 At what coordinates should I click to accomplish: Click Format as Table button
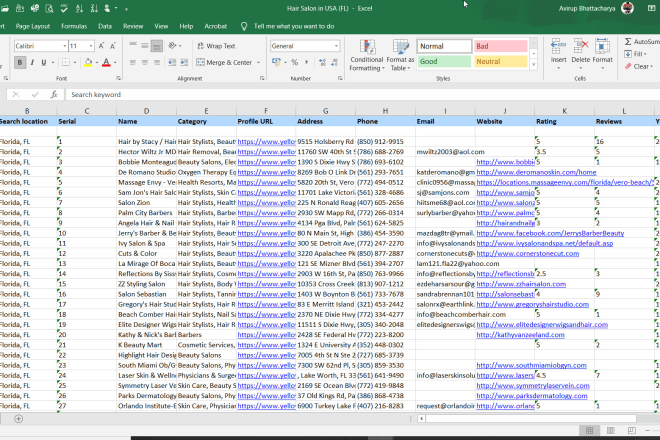(400, 55)
